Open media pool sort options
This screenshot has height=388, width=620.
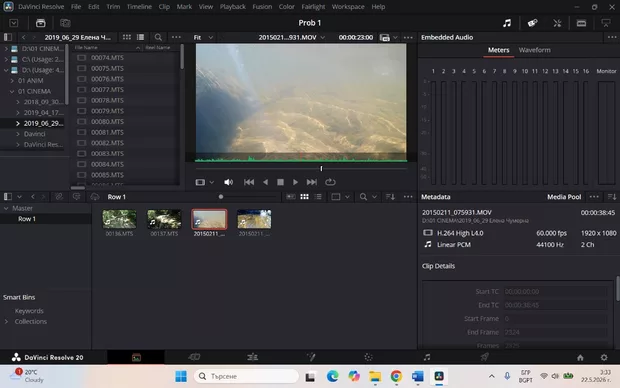click(390, 197)
